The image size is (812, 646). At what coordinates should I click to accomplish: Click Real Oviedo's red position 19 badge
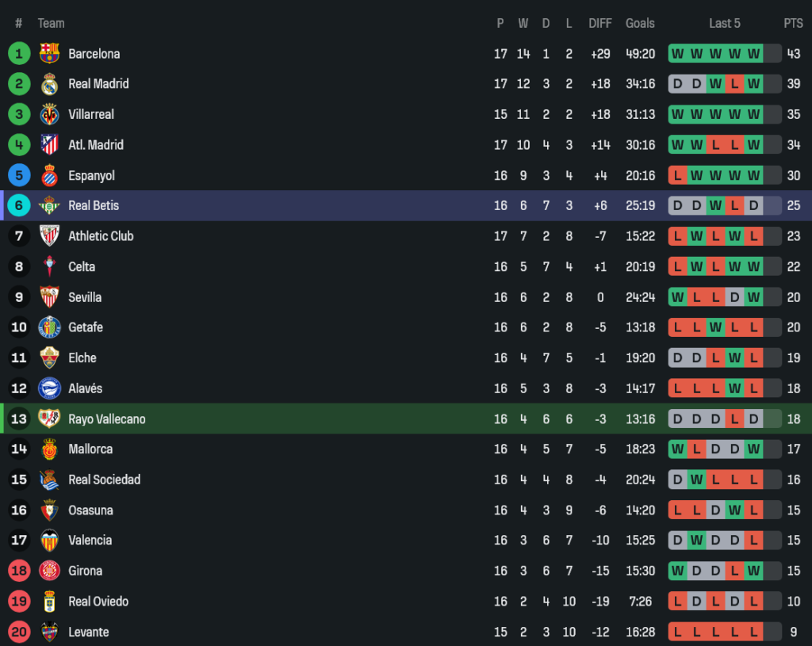[x=19, y=602]
